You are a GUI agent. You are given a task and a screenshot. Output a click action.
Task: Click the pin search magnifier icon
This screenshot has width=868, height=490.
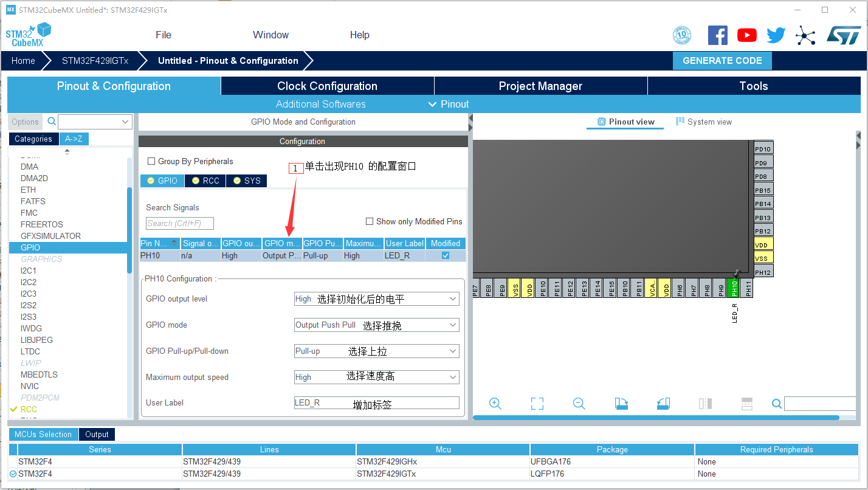[776, 404]
